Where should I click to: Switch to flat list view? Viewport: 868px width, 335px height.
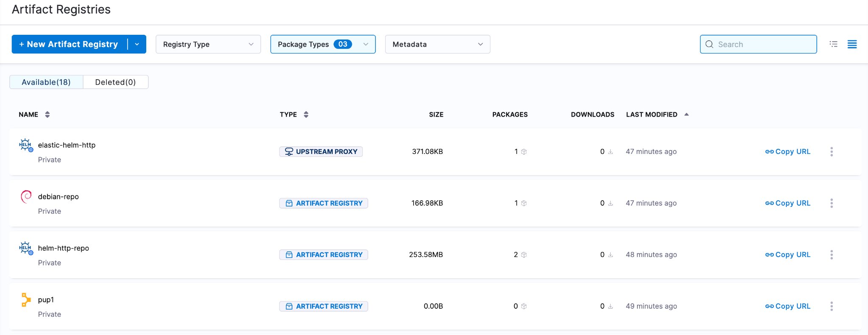[852, 44]
